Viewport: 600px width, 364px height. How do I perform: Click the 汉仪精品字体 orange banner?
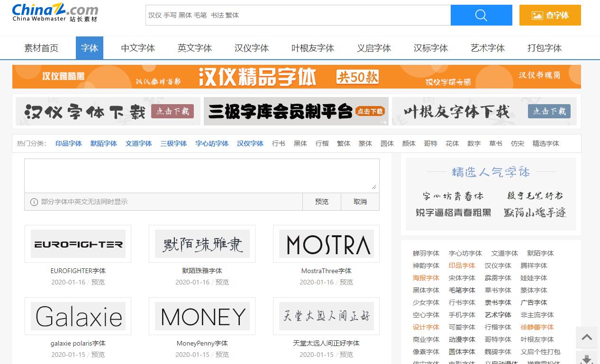[296, 77]
